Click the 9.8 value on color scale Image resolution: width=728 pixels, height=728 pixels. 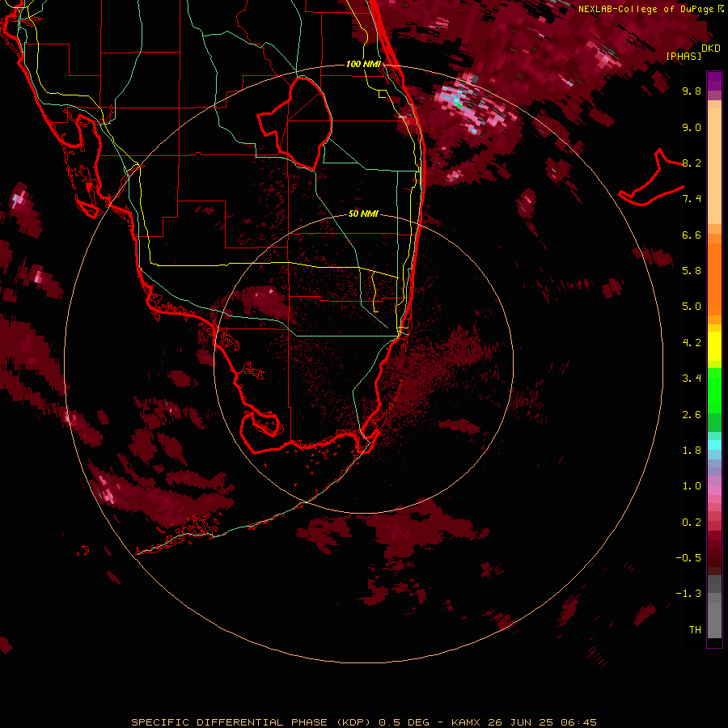click(x=692, y=91)
